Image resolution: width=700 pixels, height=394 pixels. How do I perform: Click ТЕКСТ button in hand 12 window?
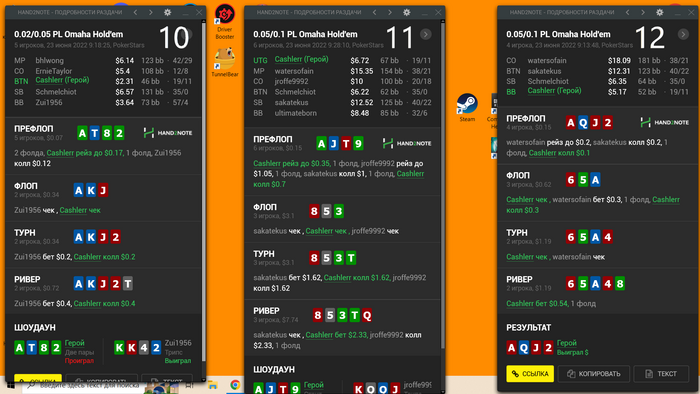click(661, 374)
